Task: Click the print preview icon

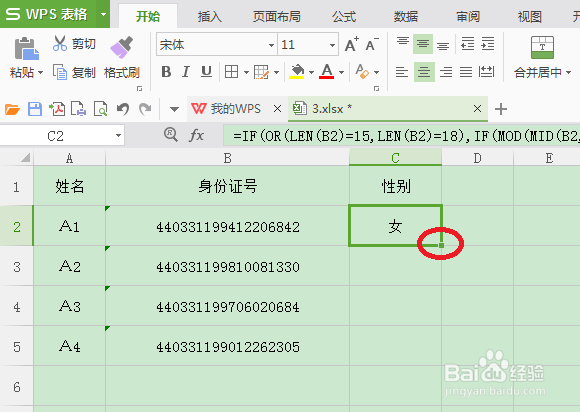Action: [x=101, y=109]
